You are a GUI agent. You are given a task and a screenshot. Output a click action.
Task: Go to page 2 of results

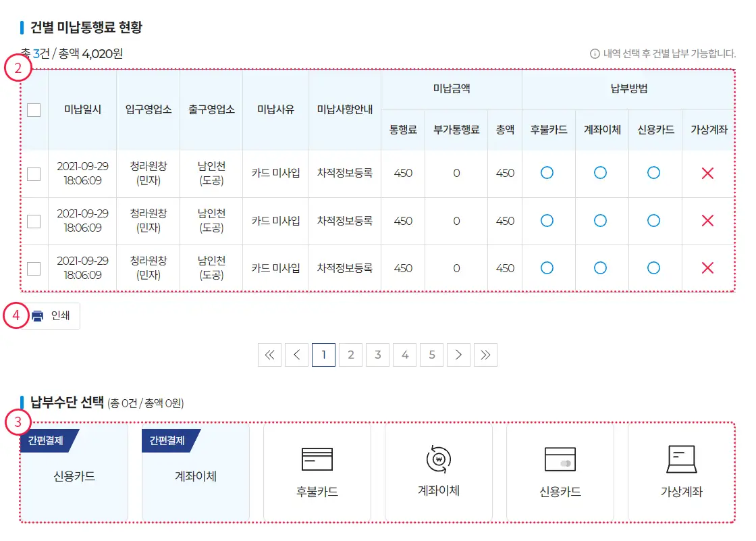click(350, 355)
